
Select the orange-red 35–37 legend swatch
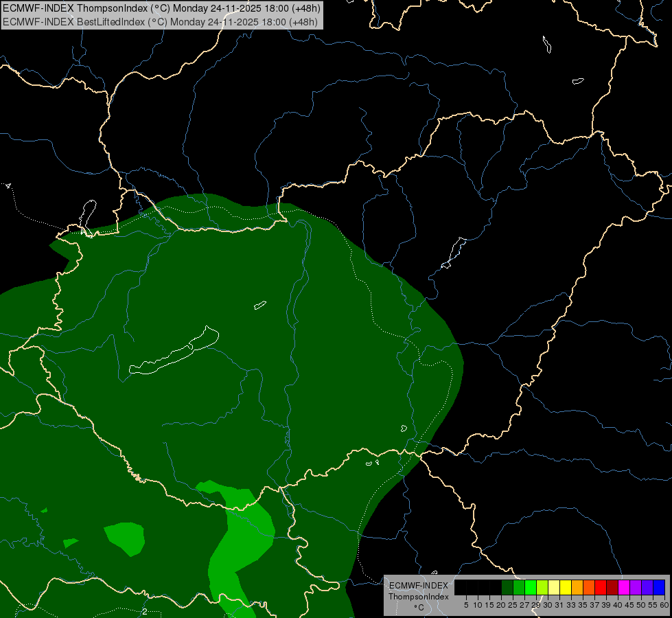(x=589, y=587)
